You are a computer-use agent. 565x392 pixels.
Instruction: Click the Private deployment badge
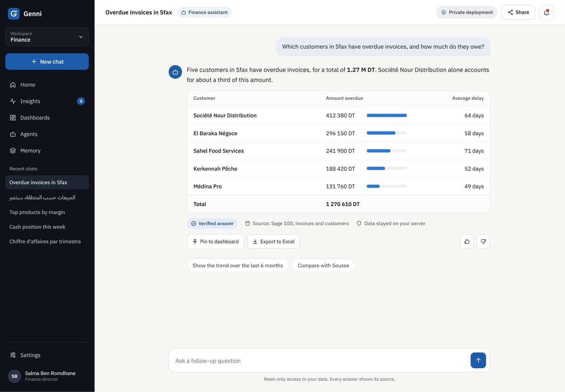467,13
